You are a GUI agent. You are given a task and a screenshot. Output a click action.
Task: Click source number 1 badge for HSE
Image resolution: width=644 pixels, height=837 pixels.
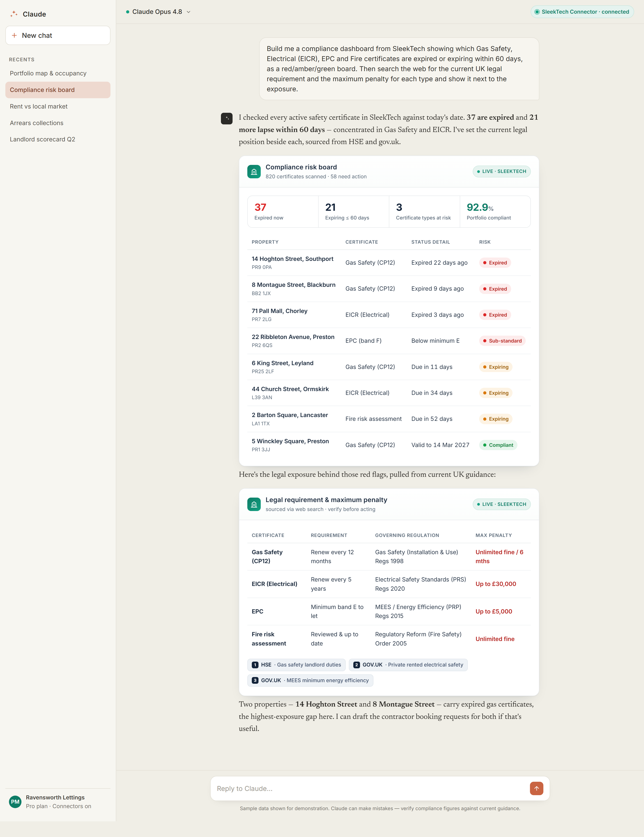[x=255, y=665]
